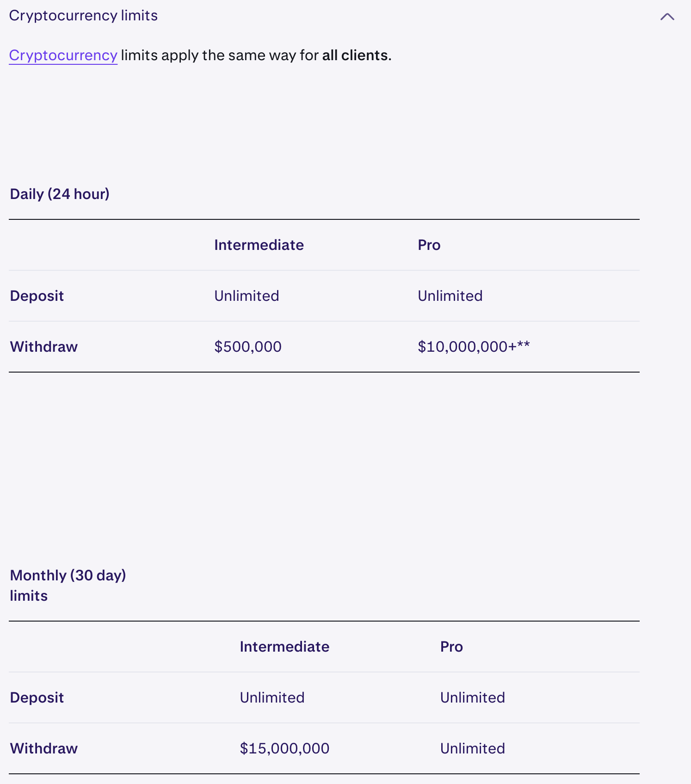This screenshot has width=691, height=784.
Task: Click daily Intermediate deposit Unlimited value
Action: point(247,296)
